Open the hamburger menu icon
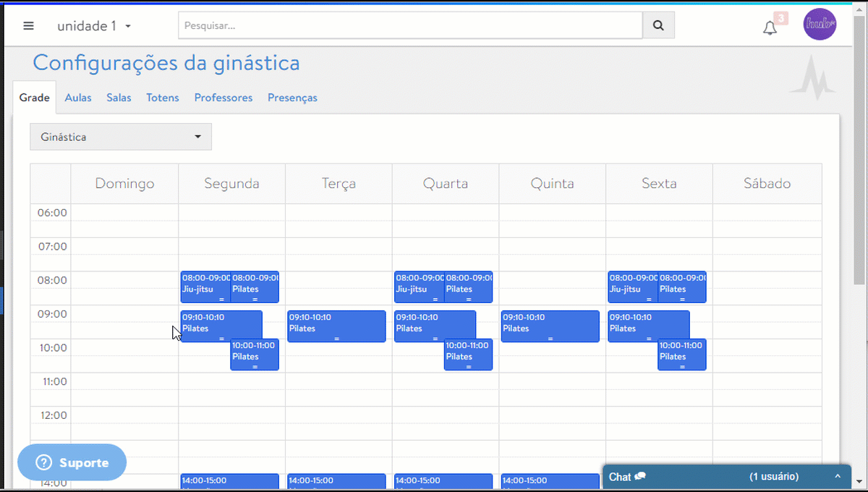 29,26
